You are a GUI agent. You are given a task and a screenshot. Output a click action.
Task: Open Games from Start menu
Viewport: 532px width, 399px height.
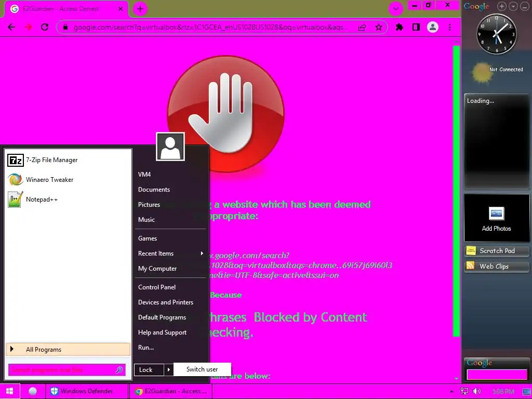(x=147, y=238)
